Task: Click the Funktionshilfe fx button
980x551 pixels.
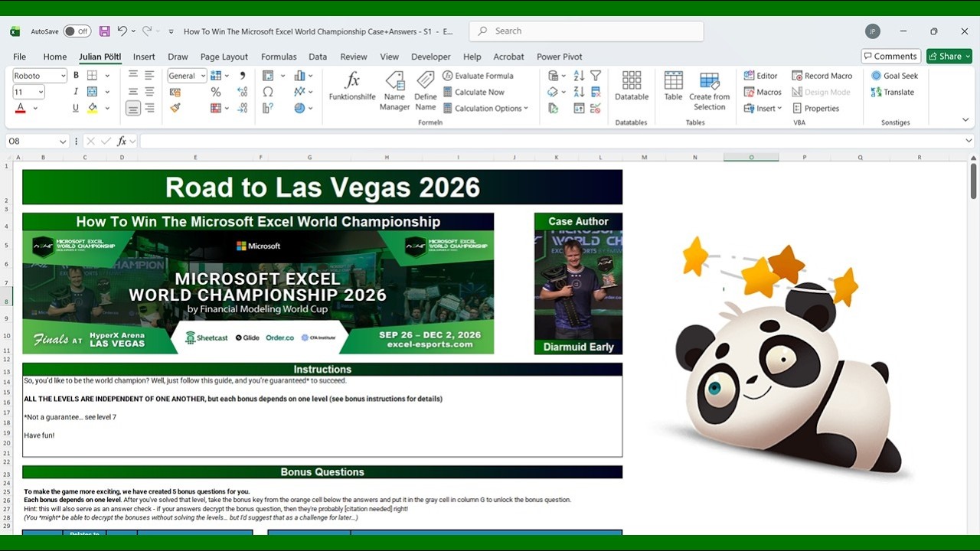Action: coord(352,85)
